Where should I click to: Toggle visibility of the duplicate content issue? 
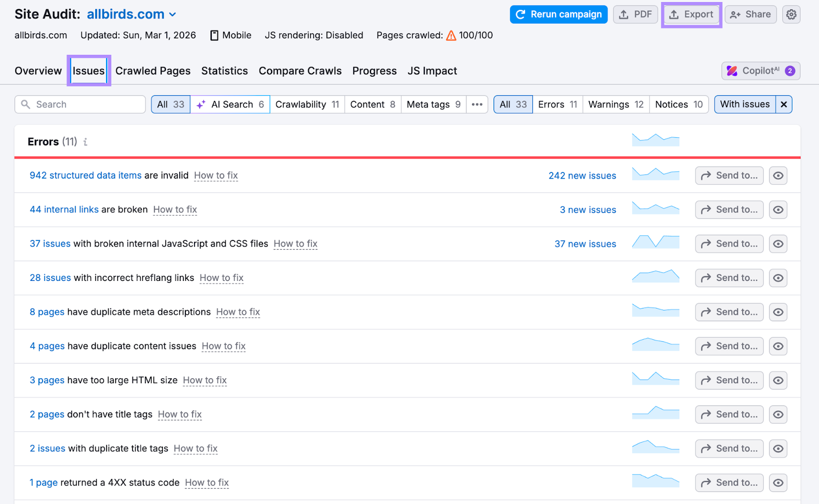click(778, 346)
